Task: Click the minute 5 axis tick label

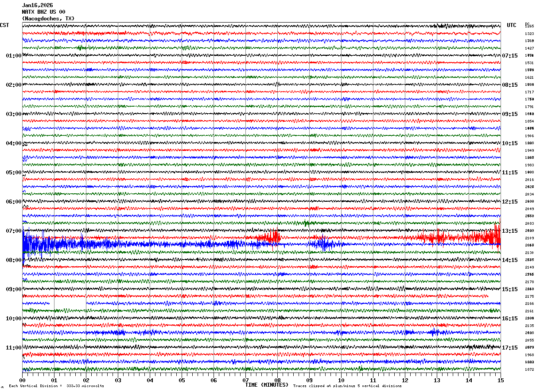Action: coord(182,380)
